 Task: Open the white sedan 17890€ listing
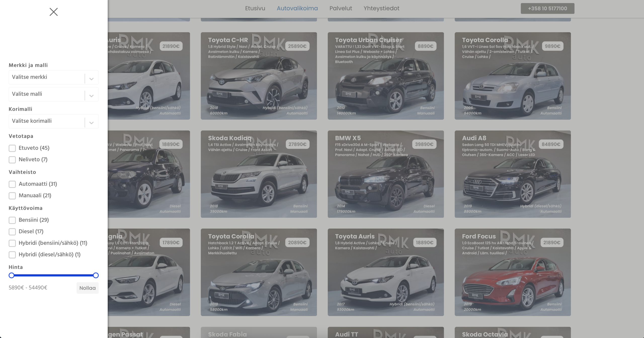tap(149, 272)
